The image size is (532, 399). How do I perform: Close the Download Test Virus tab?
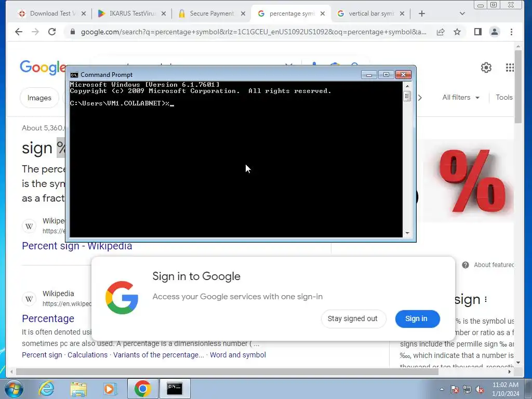pyautogui.click(x=84, y=14)
